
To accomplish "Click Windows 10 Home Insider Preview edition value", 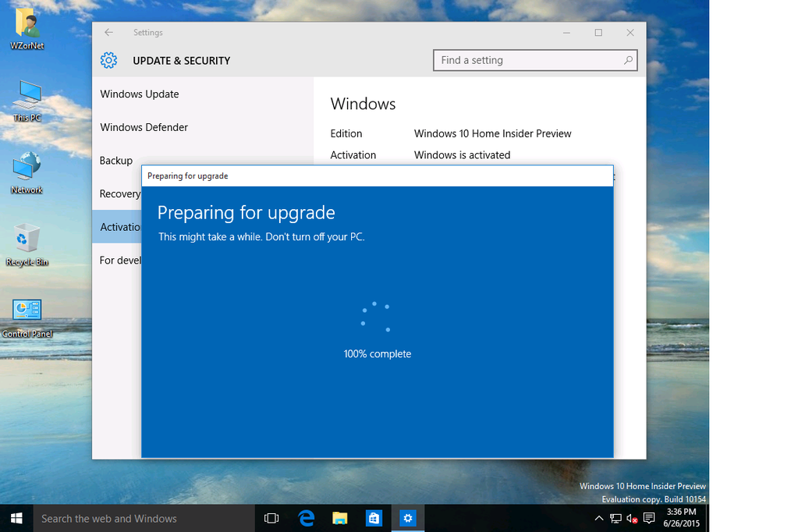I will tap(493, 133).
